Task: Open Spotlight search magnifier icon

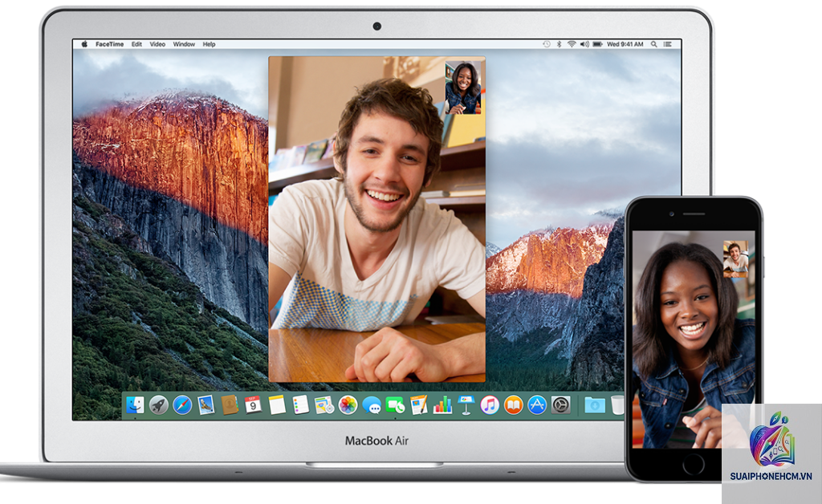Action: tap(653, 44)
